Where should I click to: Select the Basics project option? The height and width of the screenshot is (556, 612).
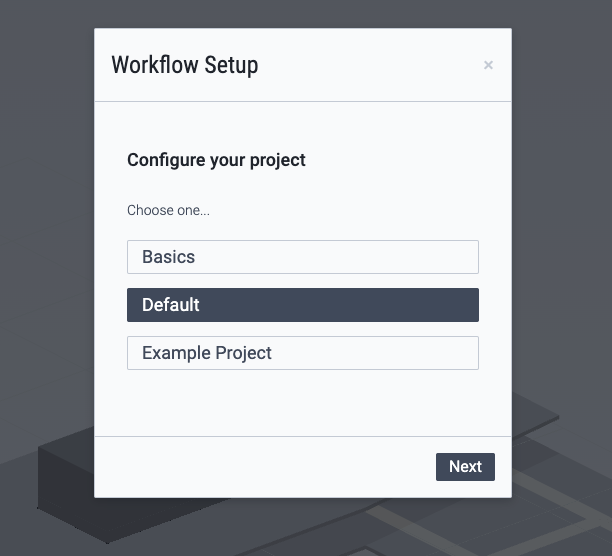tap(302, 257)
